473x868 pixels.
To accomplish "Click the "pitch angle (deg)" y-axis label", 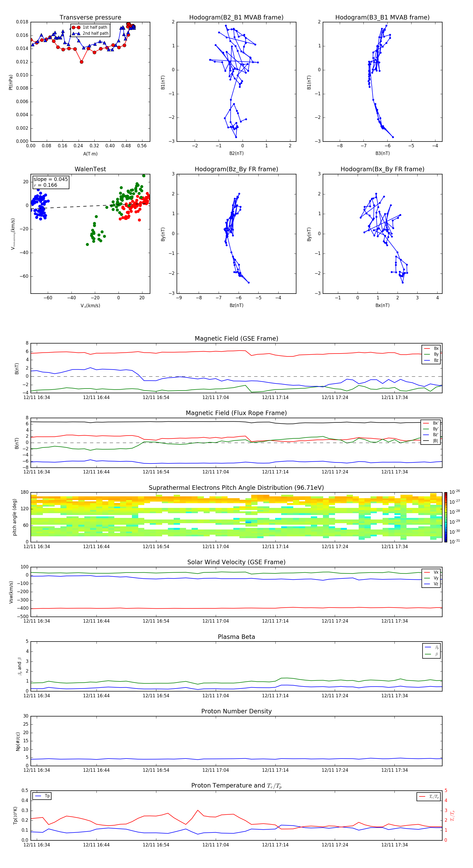I will [14, 517].
